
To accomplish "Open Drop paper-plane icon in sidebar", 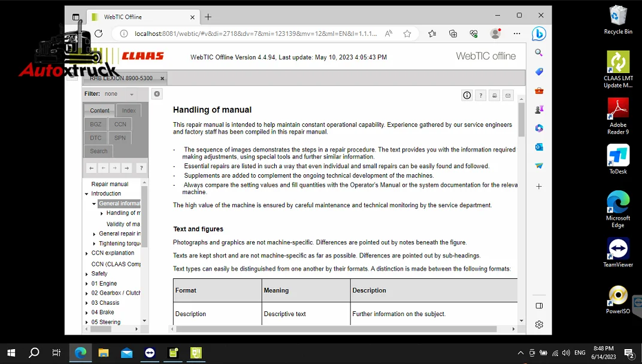I will tap(539, 166).
